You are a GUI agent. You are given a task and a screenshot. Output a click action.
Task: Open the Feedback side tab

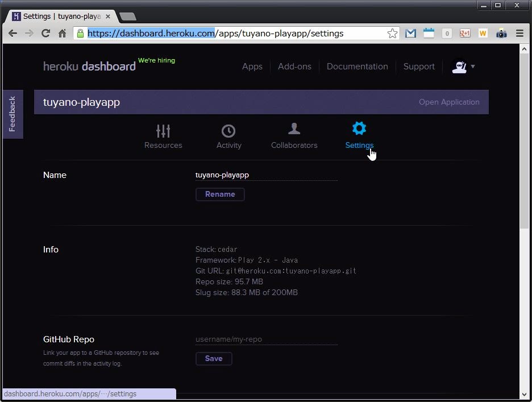[13, 114]
